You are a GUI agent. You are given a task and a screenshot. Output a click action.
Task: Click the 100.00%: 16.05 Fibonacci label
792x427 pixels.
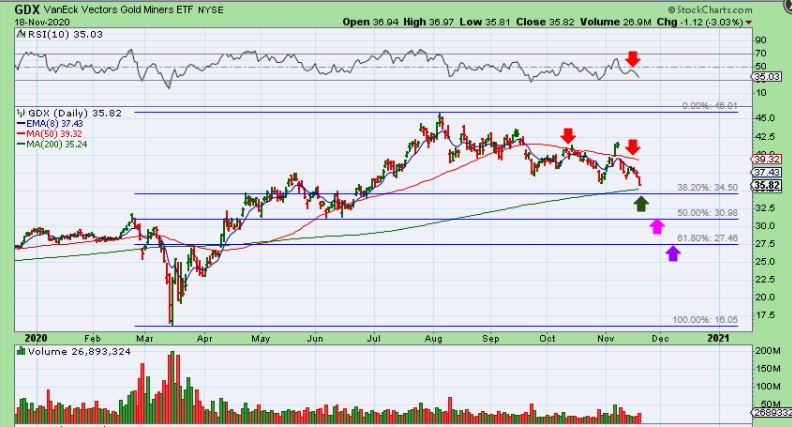click(705, 320)
